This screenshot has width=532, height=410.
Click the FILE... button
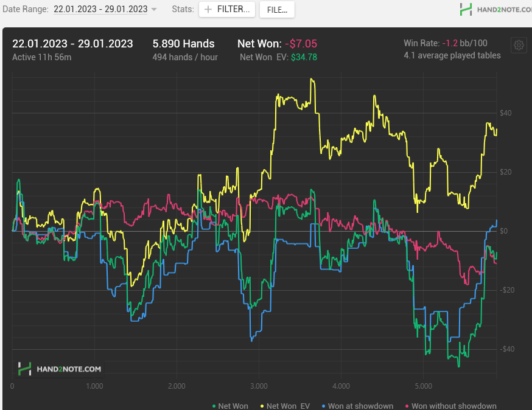coord(277,10)
